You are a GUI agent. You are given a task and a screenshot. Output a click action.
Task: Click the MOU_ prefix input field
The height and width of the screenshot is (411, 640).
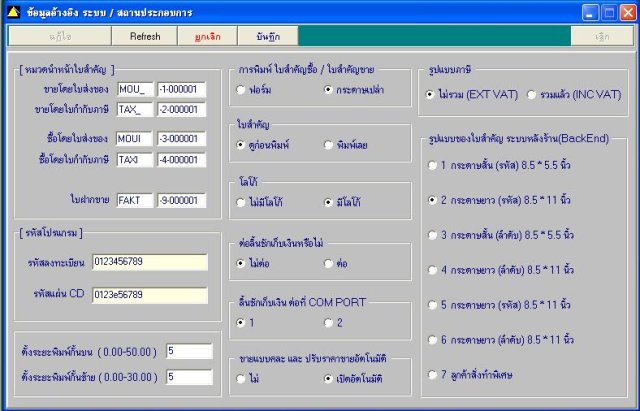pyautogui.click(x=135, y=89)
